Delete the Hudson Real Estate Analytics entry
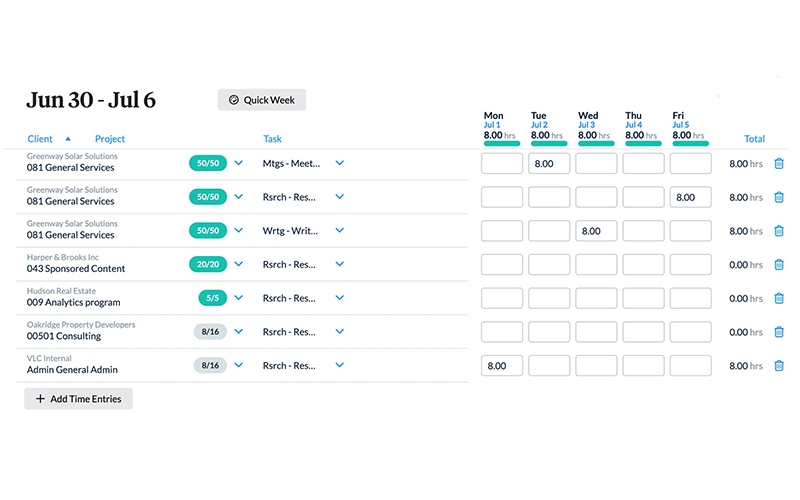The width and height of the screenshot is (800, 500). click(x=779, y=298)
